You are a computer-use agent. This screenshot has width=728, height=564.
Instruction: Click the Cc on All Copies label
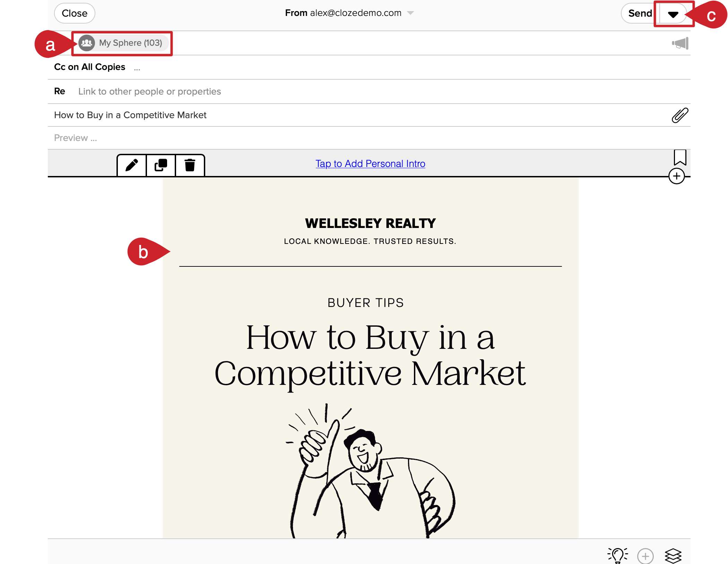(89, 67)
